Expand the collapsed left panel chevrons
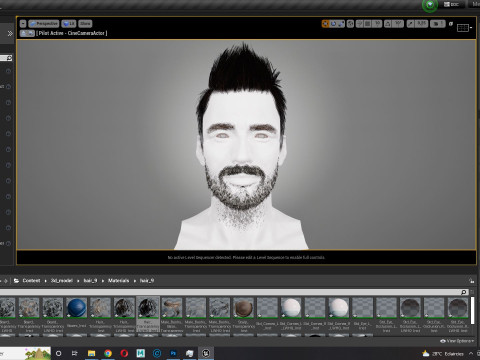The image size is (480, 360). (x=10, y=33)
